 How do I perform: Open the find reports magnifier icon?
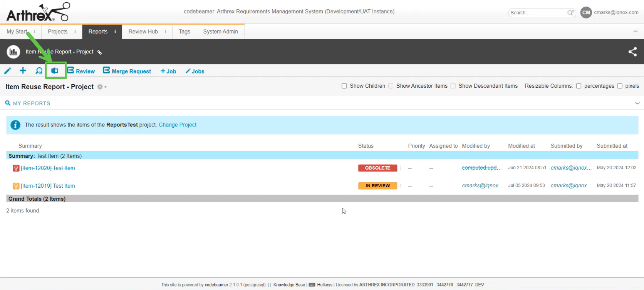click(39, 71)
